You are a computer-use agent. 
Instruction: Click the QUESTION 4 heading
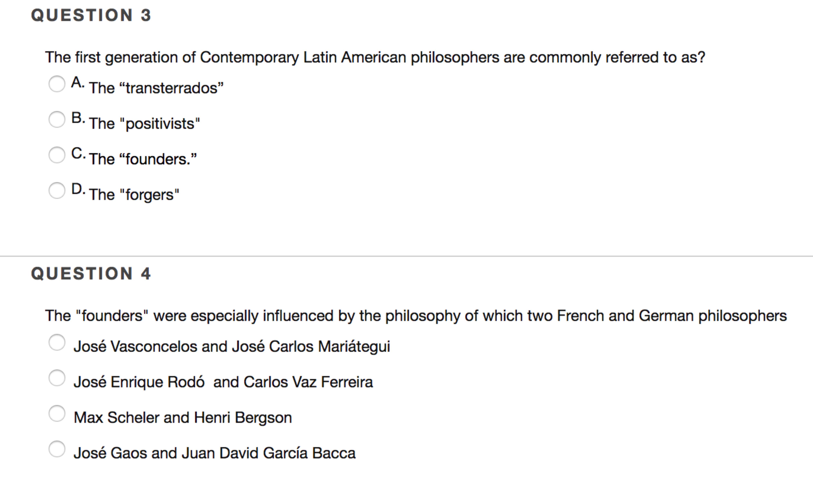pos(91,274)
